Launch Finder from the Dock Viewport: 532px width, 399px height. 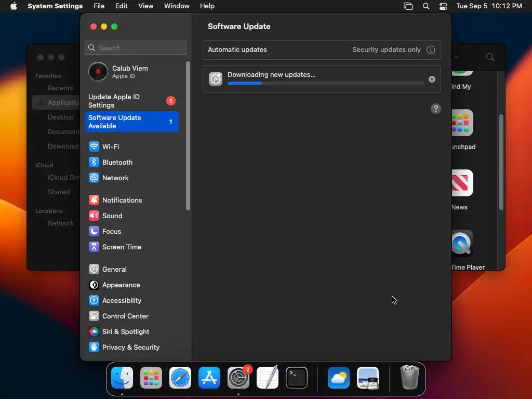122,378
